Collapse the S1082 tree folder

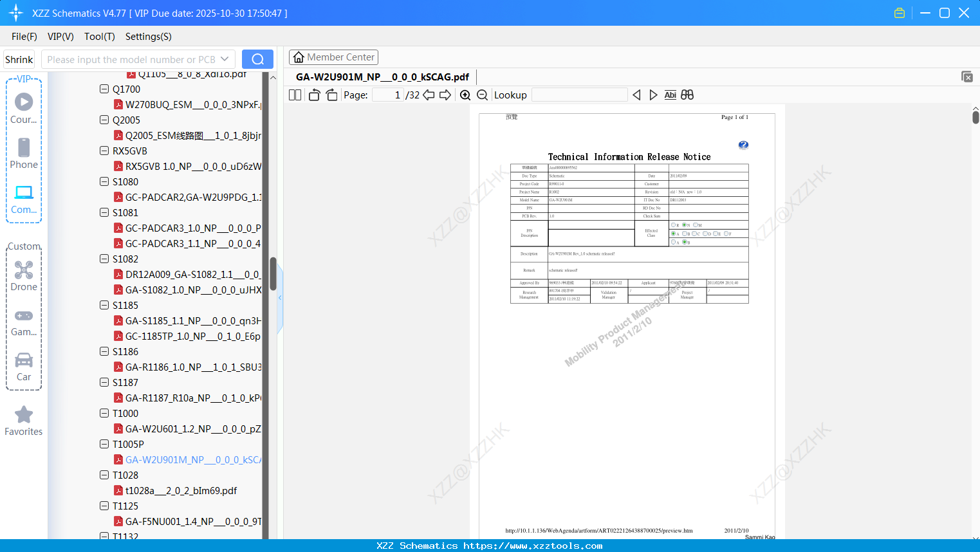coord(104,259)
